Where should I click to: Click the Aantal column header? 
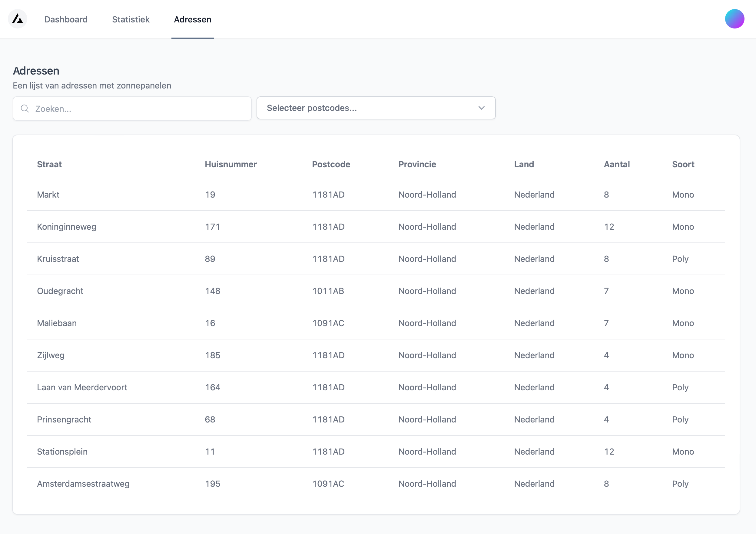(616, 164)
